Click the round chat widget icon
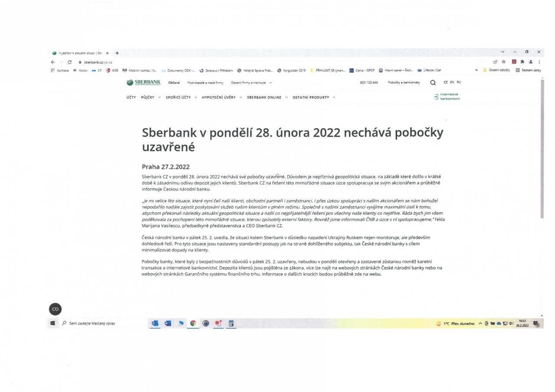Viewport: 555px width, 392px height. click(55, 309)
